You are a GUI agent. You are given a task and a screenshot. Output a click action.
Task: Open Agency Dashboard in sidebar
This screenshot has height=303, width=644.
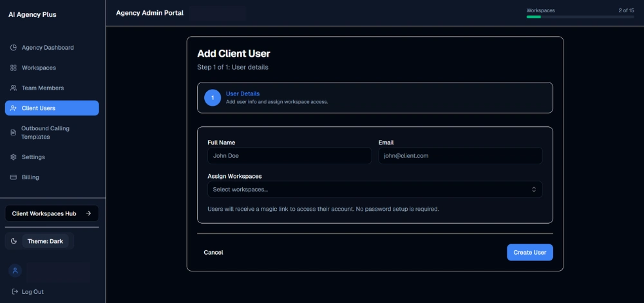(x=52, y=48)
